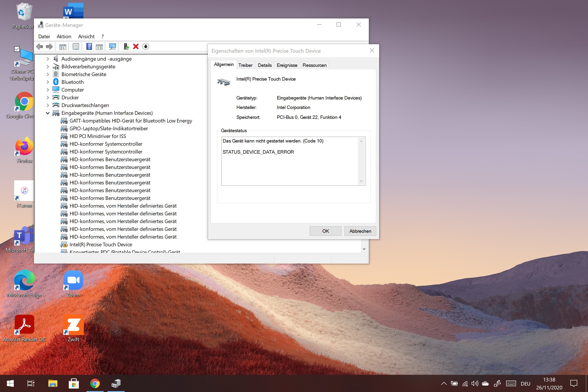Click Abbrechen in the properties dialog

[x=360, y=231]
